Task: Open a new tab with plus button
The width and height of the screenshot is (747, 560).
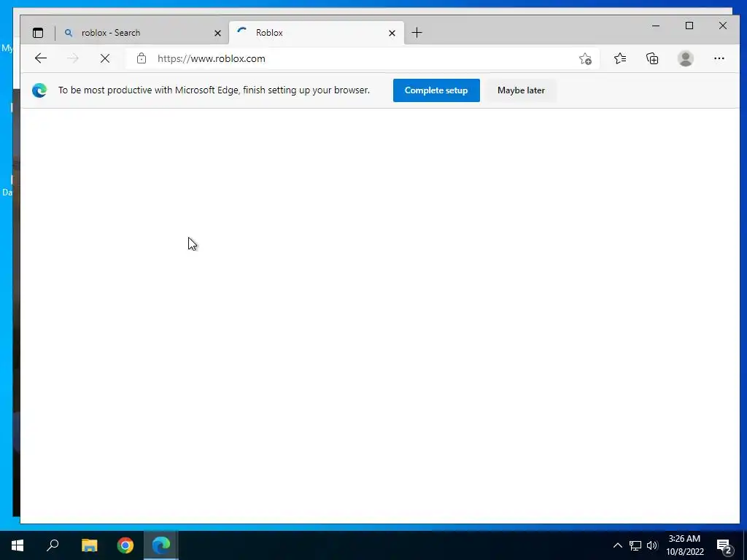Action: (x=417, y=33)
